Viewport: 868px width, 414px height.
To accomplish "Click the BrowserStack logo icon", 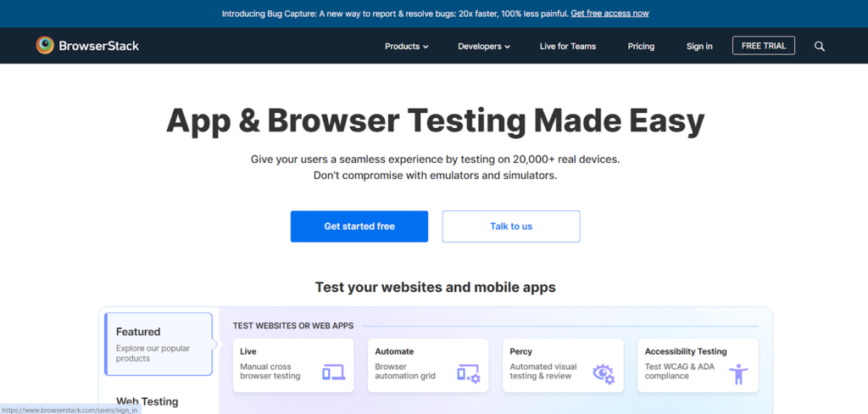I will [45, 46].
